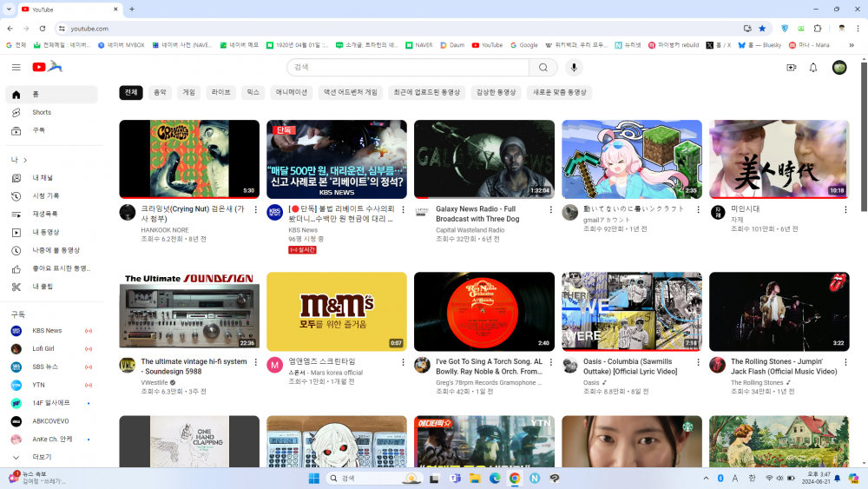The width and height of the screenshot is (868, 489).
Task: Click the search magnifier button
Action: [x=543, y=68]
